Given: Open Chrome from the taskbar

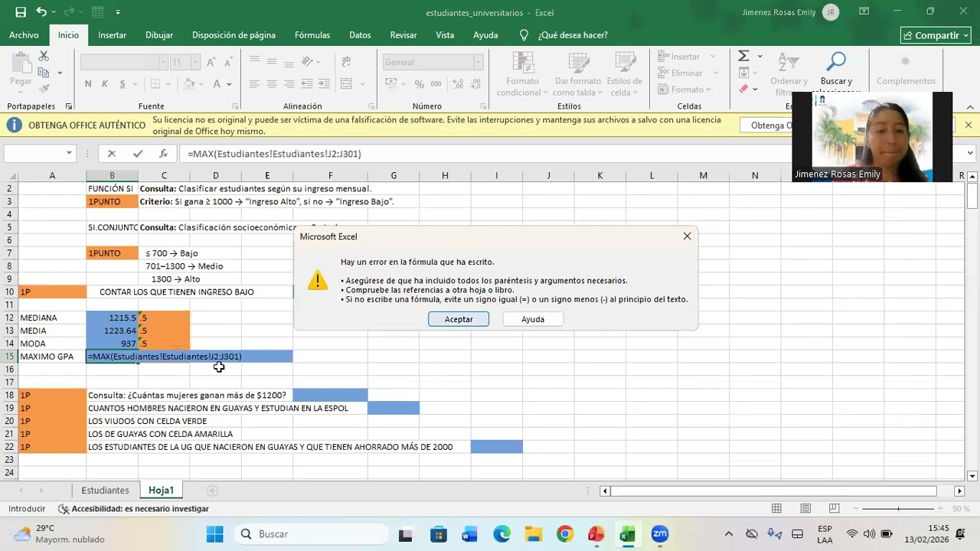Looking at the screenshot, I should coord(564,534).
